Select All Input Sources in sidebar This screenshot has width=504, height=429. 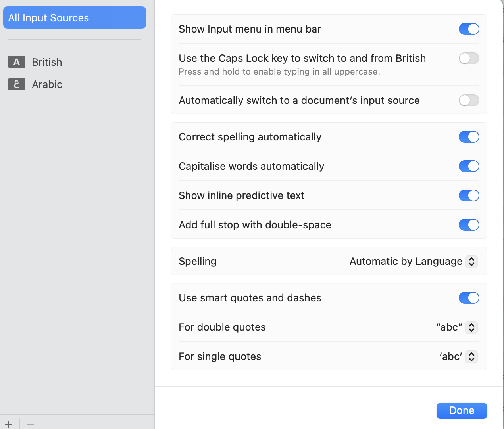click(x=74, y=18)
